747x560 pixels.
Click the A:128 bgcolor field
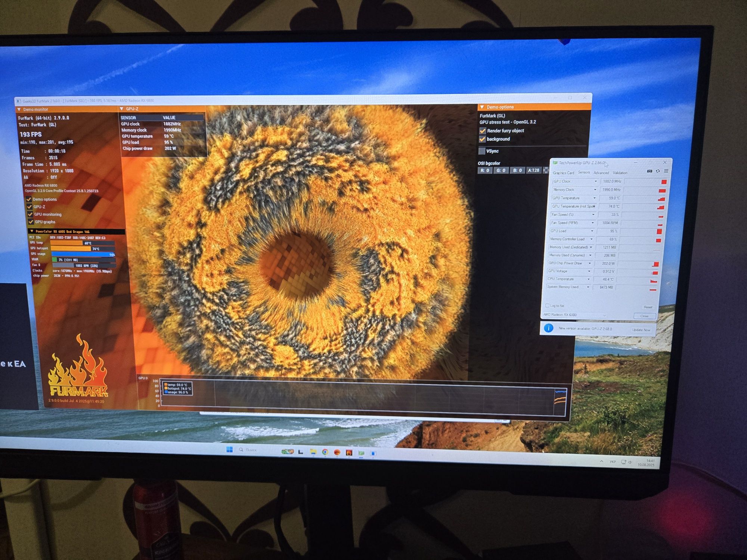tap(533, 171)
